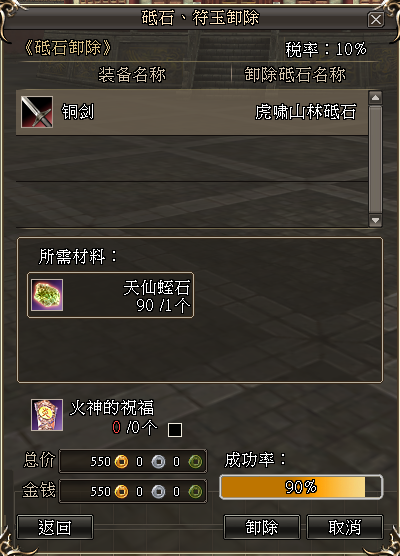
Task: Click the 返回 button
Action: [55, 527]
